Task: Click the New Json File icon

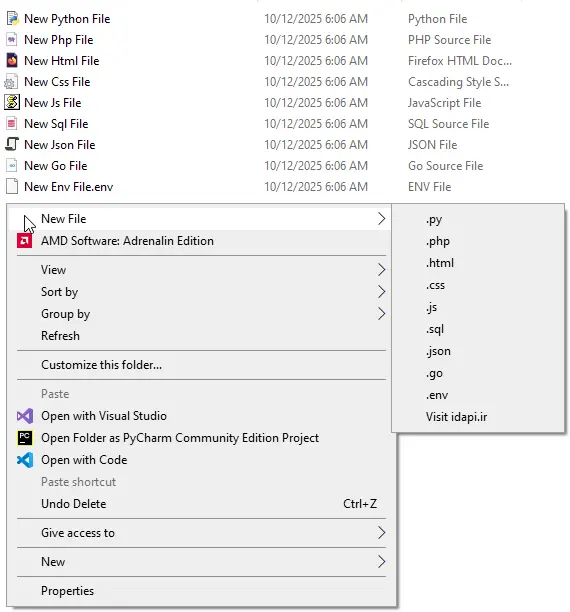Action: [x=12, y=144]
